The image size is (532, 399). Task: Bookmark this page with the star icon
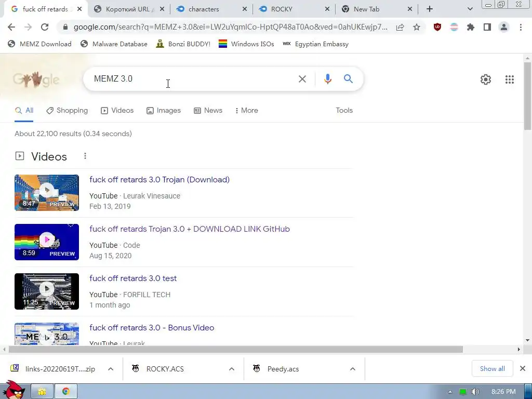click(x=417, y=27)
